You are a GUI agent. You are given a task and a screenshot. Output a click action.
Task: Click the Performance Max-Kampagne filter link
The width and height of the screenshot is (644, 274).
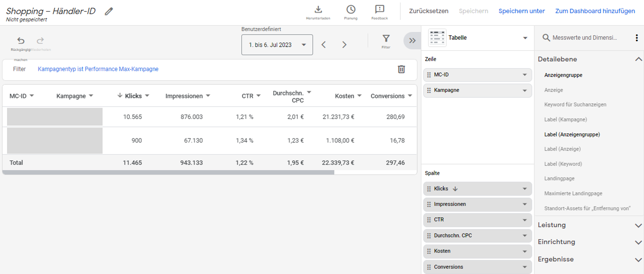(98, 69)
